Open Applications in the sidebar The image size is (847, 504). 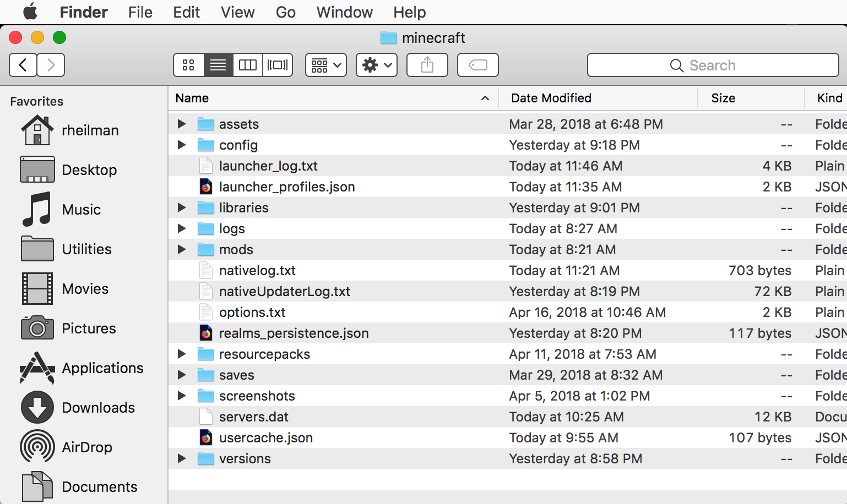[82, 368]
